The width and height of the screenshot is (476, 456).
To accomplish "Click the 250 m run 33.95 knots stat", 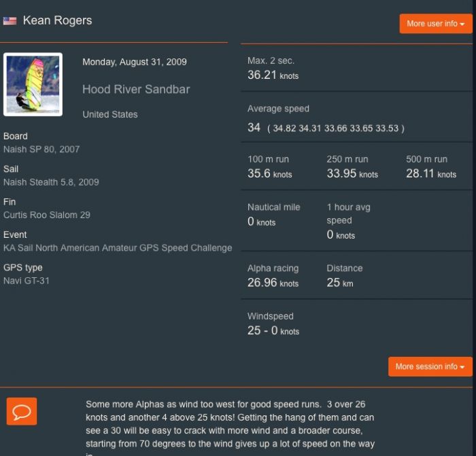I will click(x=352, y=174).
